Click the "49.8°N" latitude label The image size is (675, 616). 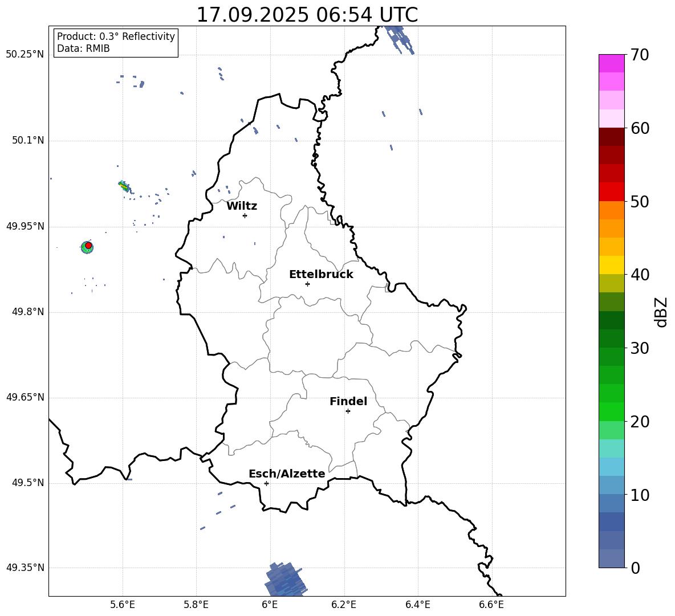point(28,312)
